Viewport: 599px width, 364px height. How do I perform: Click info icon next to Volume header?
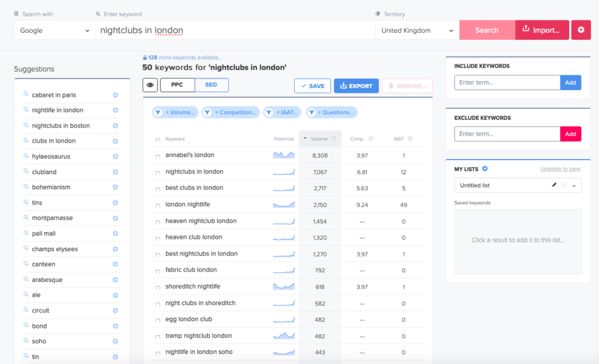(334, 138)
